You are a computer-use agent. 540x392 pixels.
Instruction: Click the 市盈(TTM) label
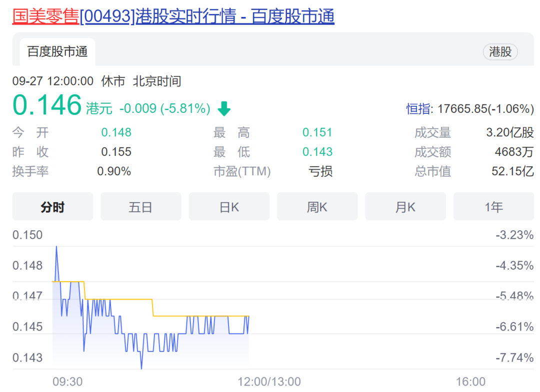pyautogui.click(x=242, y=172)
